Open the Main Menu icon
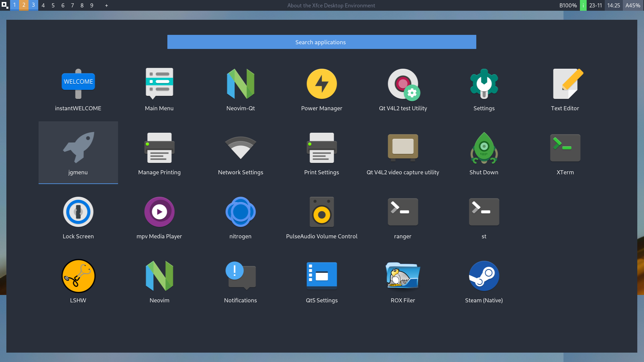 [x=159, y=84]
